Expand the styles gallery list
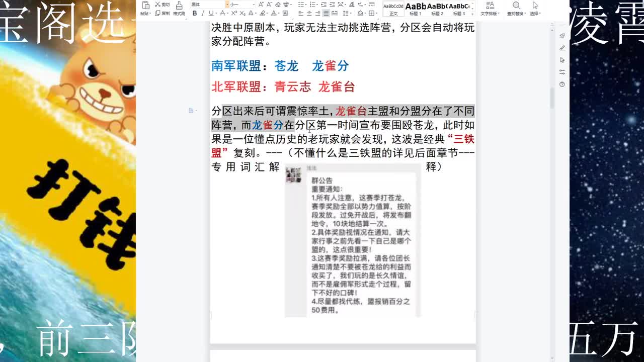This screenshot has height=362, width=644. tap(472, 13)
